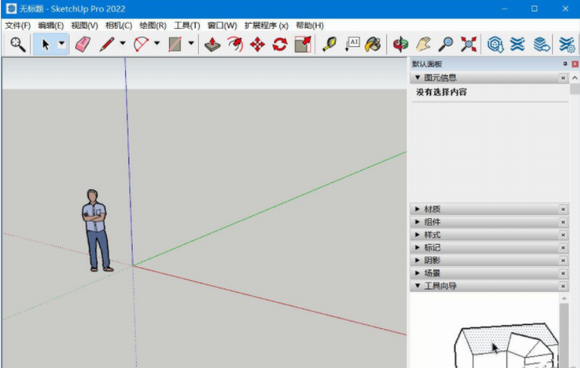Expand the 场景 panel

coord(417,273)
